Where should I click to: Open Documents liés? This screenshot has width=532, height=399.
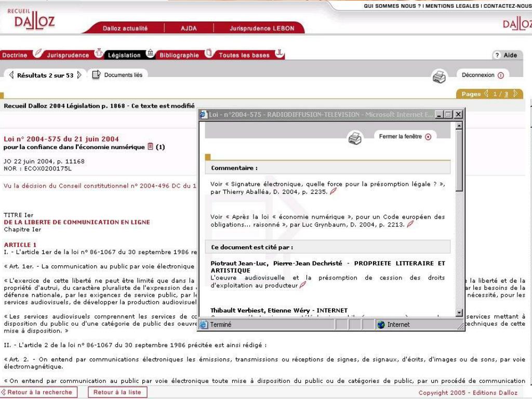[123, 75]
